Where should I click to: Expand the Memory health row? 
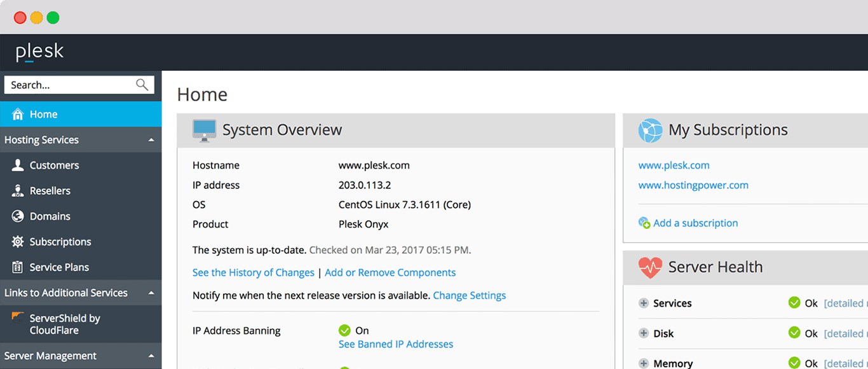tap(644, 363)
